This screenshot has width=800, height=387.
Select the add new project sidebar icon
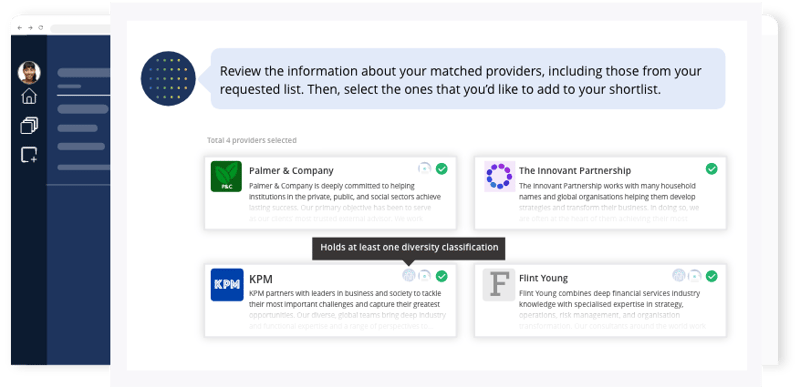click(x=29, y=154)
